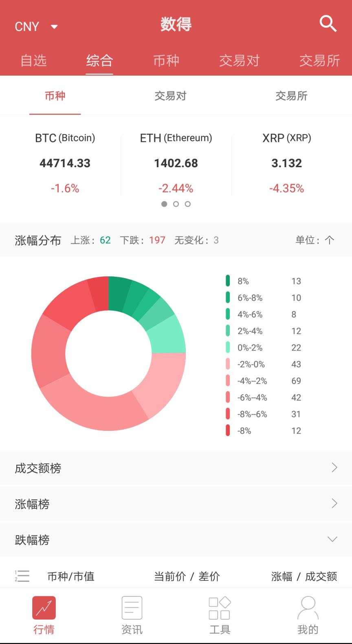Open ETH (Ethereum) price card

click(176, 163)
